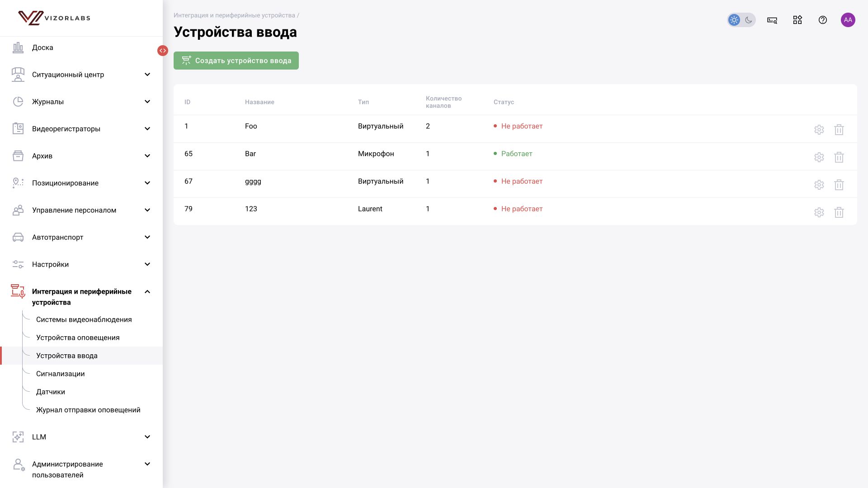This screenshot has height=488, width=868.
Task: Click the VizorLabs logo
Action: click(54, 18)
